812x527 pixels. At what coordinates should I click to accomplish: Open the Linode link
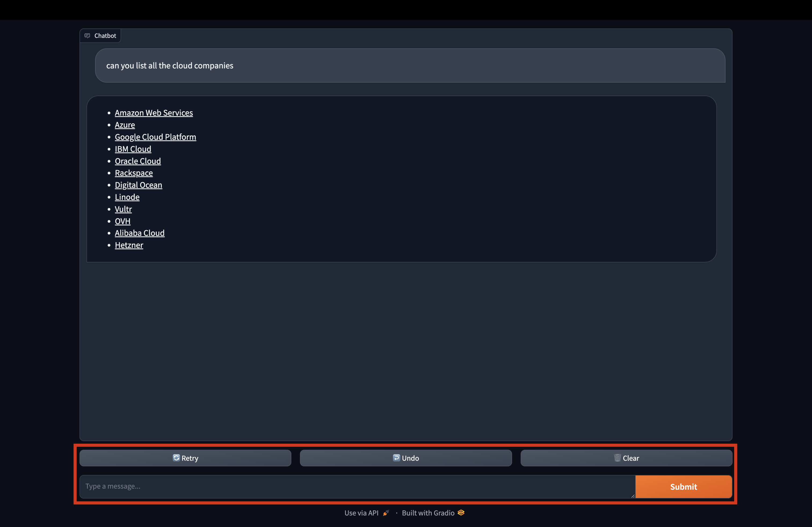(x=127, y=197)
